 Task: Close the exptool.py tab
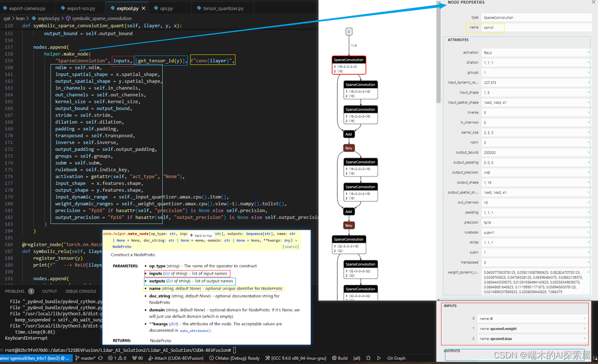click(143, 8)
